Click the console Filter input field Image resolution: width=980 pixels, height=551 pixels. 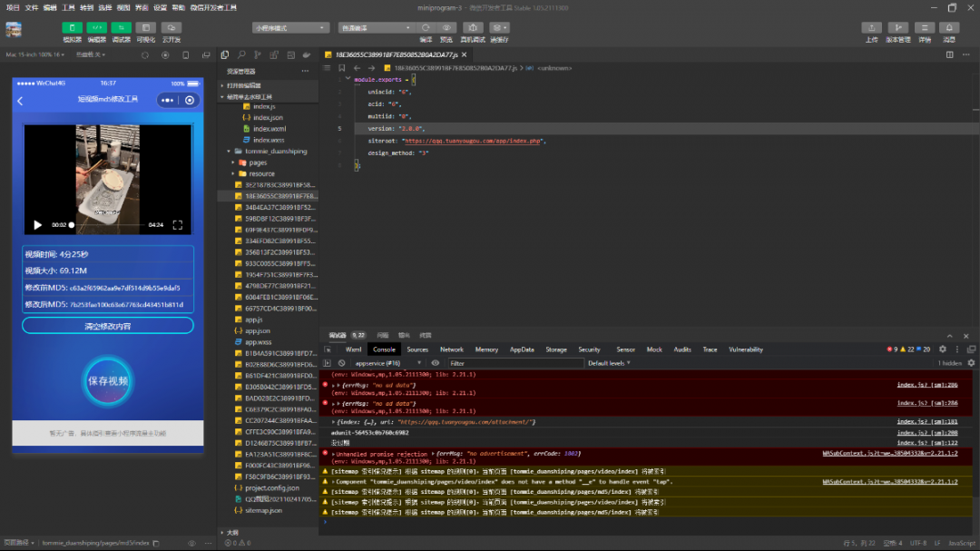click(x=515, y=363)
